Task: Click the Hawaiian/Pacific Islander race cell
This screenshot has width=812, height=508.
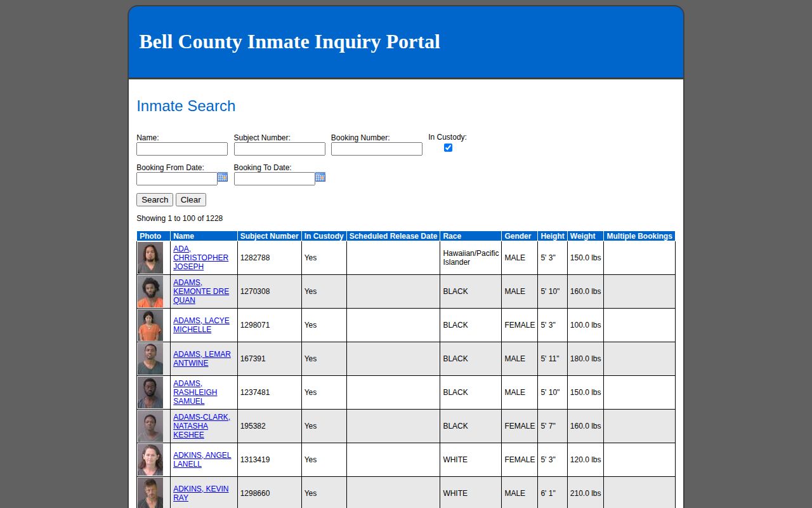Action: [471, 258]
